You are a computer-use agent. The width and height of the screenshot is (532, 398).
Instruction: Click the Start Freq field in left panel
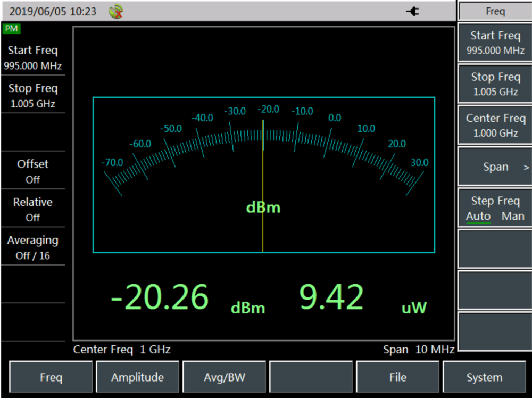[33, 57]
